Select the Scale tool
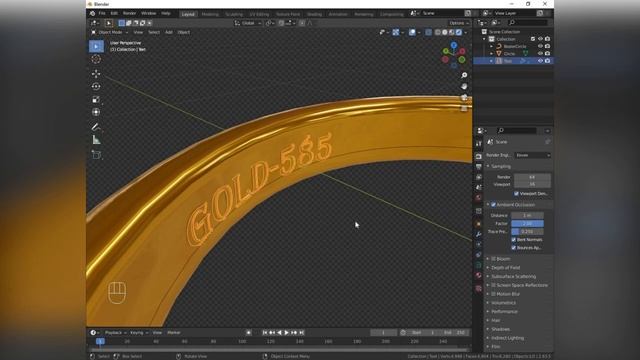Viewport: 640px width, 360px height. (x=96, y=99)
